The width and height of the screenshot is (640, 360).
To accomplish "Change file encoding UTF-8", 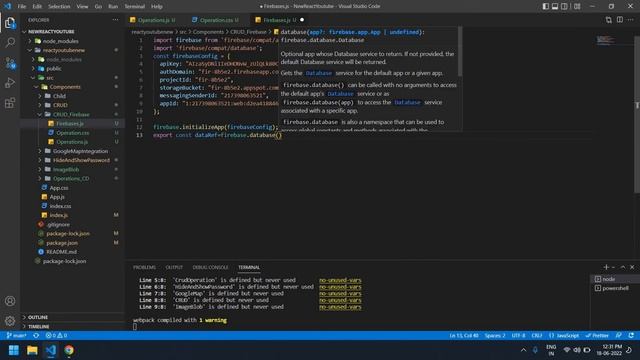I will 518,336.
